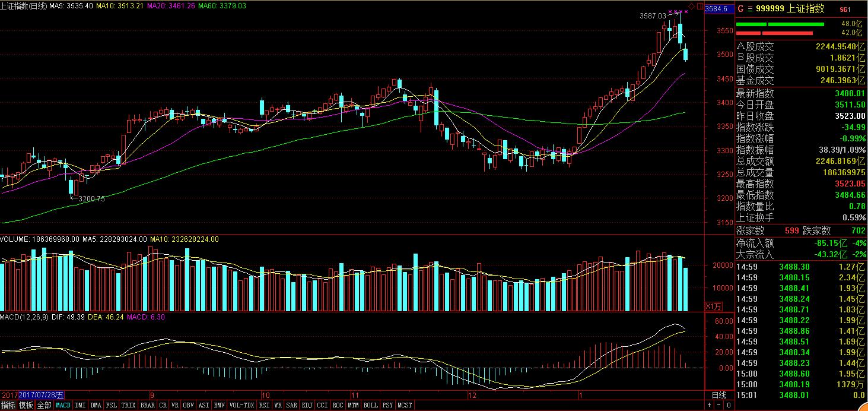Click the 上证指数(日线) chart title
This screenshot has height=411, width=868.
(24, 5)
